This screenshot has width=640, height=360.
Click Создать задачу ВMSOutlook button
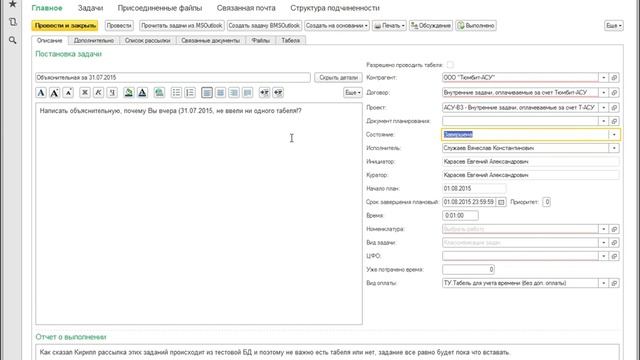264,25
